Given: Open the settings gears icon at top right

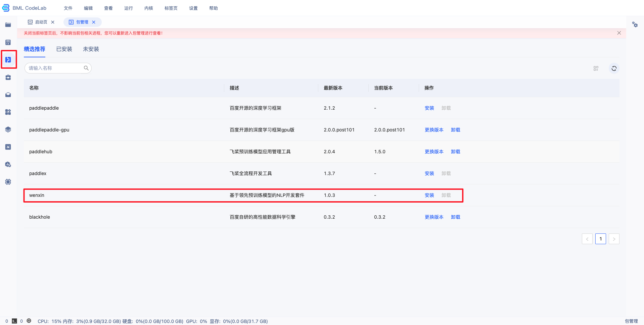Looking at the screenshot, I should pos(635,24).
